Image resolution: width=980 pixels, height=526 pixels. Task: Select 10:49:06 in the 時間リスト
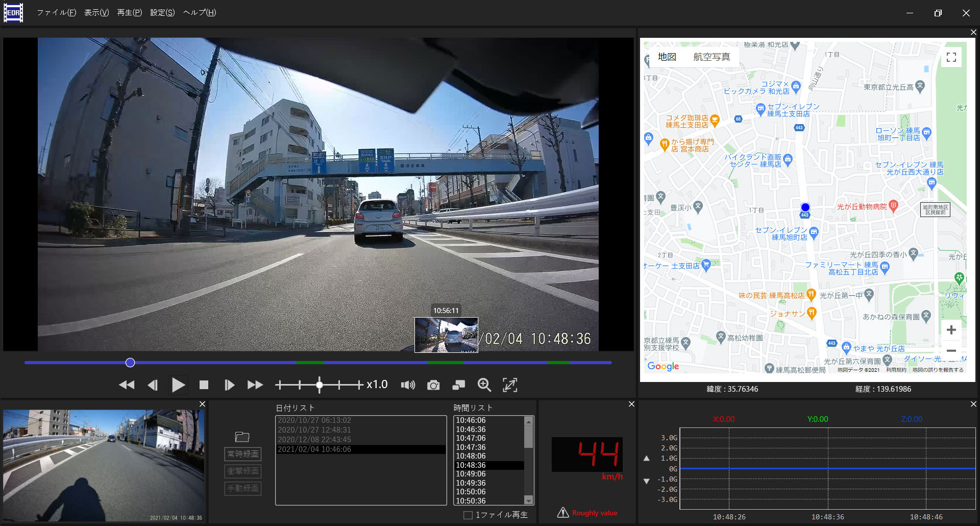[x=472, y=473]
